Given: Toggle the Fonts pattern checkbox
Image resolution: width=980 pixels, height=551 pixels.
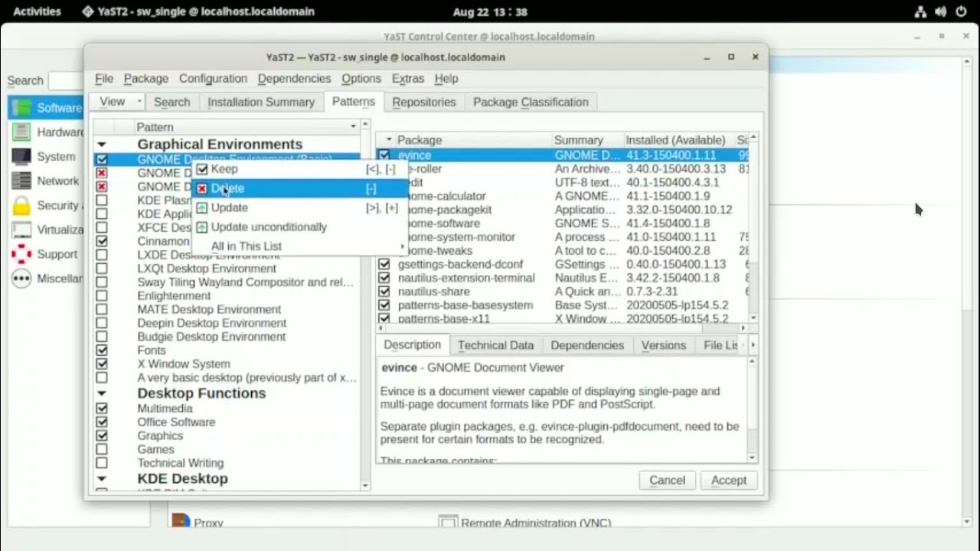Looking at the screenshot, I should coord(102,350).
